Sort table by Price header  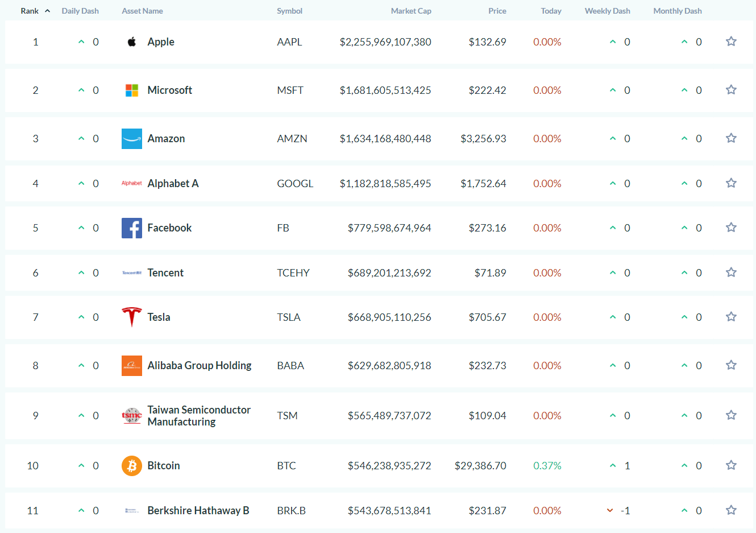point(497,11)
